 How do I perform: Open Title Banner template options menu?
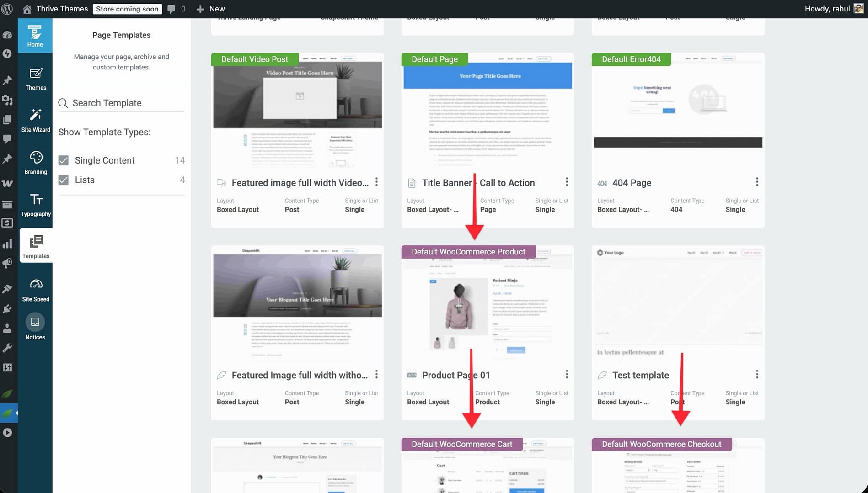click(567, 182)
